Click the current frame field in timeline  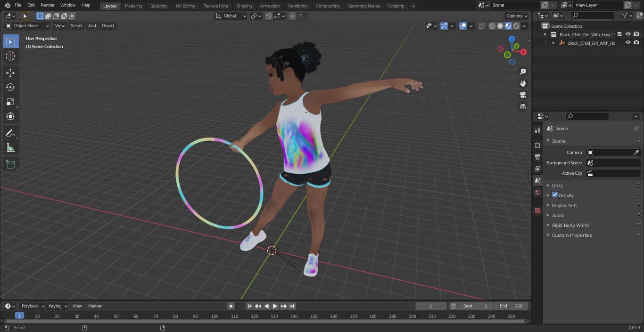(431, 306)
